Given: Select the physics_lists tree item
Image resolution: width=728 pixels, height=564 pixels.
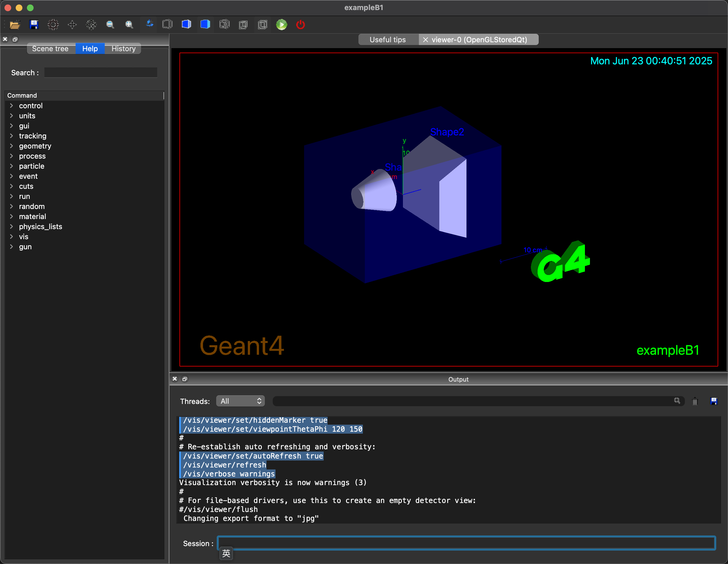Looking at the screenshot, I should tap(40, 227).
